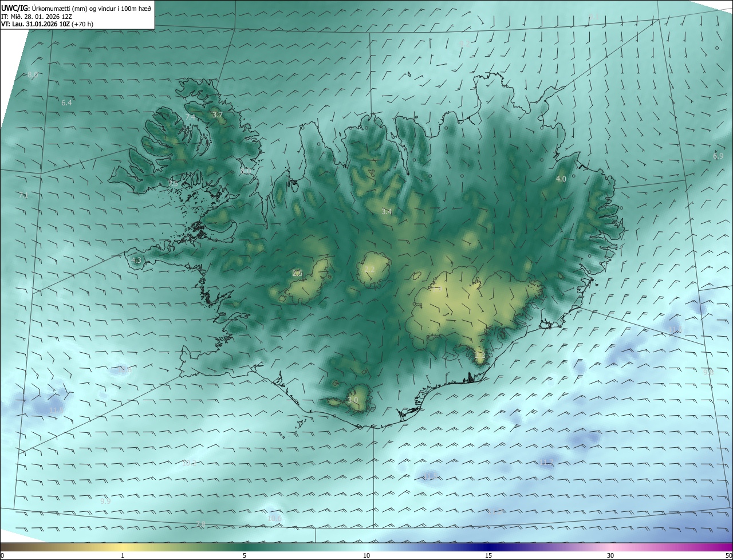Click the 1 tick on the color scale
This screenshot has height=560, width=733.
point(123,555)
